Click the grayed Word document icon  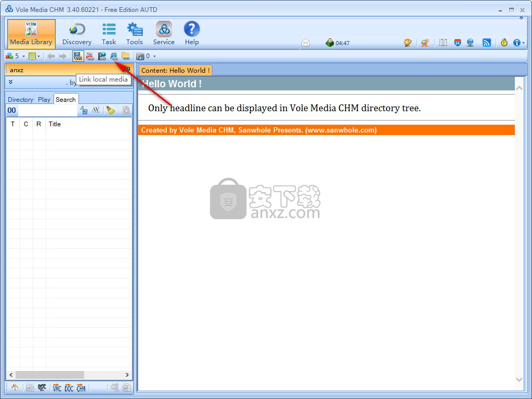pos(127,388)
